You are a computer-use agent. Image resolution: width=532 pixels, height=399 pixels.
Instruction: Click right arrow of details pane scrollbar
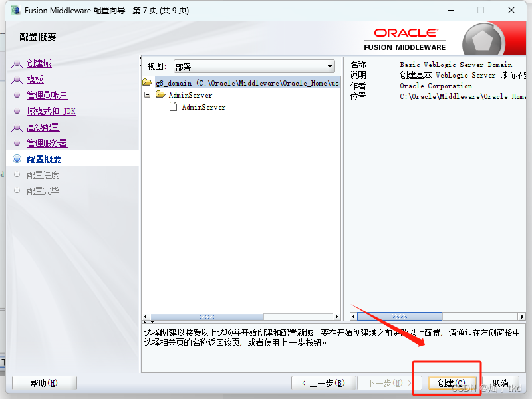pyautogui.click(x=522, y=317)
